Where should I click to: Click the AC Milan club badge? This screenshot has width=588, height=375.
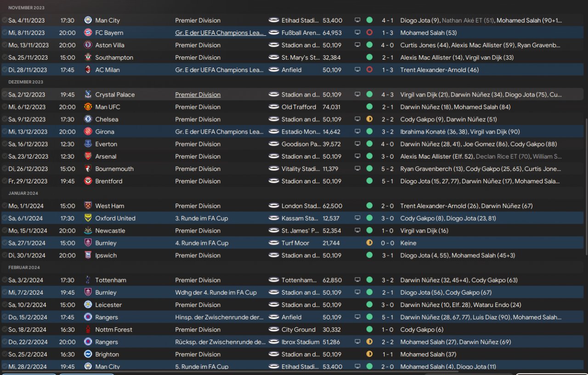click(x=88, y=70)
